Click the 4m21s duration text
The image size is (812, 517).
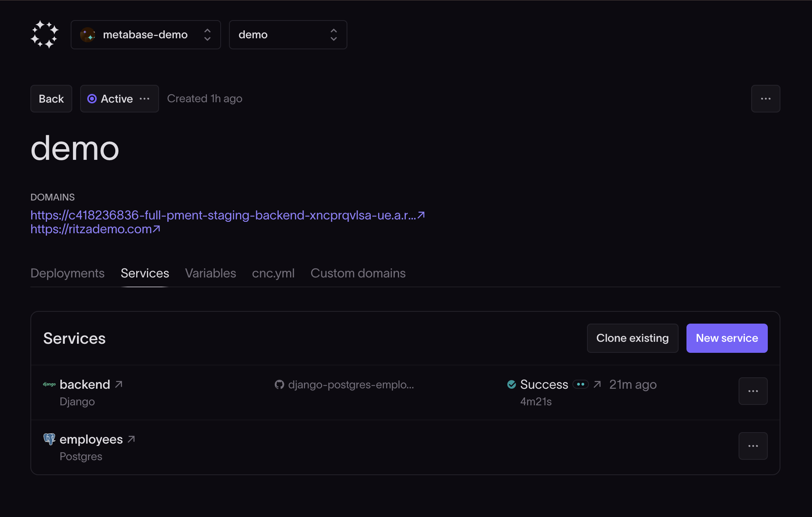point(536,402)
